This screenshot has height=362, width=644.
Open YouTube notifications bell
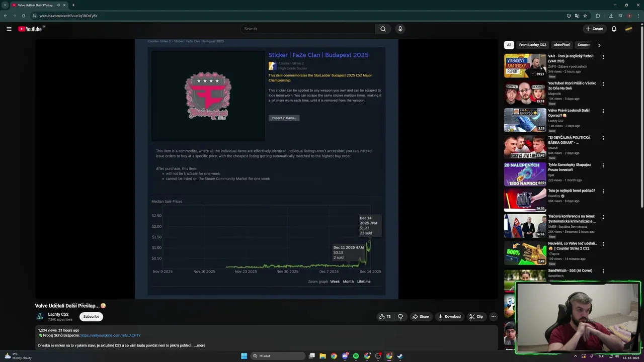[614, 29]
